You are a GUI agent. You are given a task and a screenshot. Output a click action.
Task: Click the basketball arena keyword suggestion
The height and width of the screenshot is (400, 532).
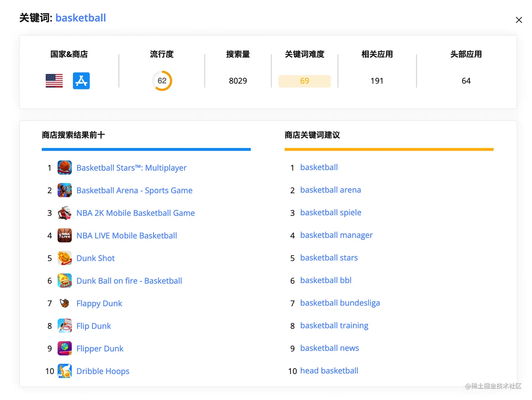[x=330, y=190]
